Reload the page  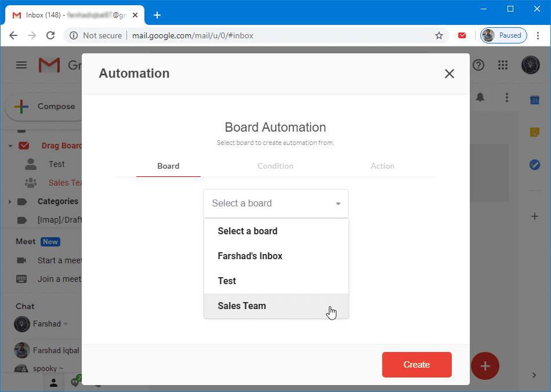pos(50,35)
